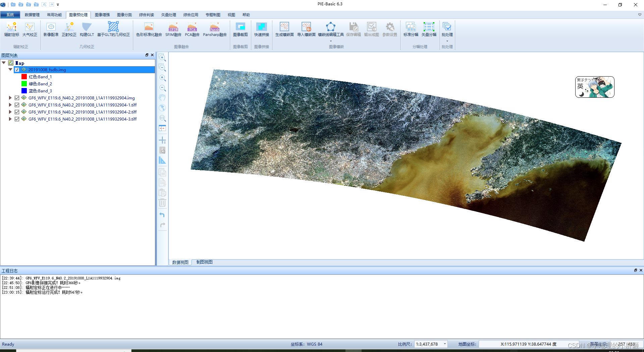The width and height of the screenshot is (644, 352).
Task: Click the fixed zoom-in magnifier
Action: click(162, 78)
